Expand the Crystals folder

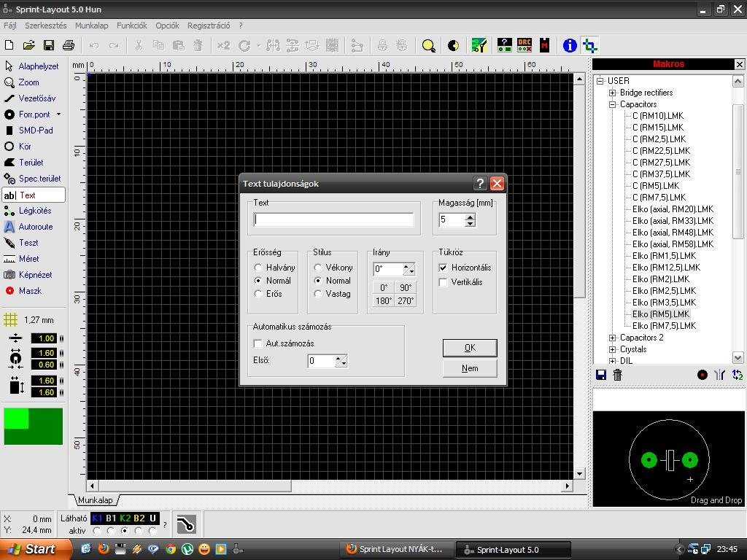[x=613, y=349]
